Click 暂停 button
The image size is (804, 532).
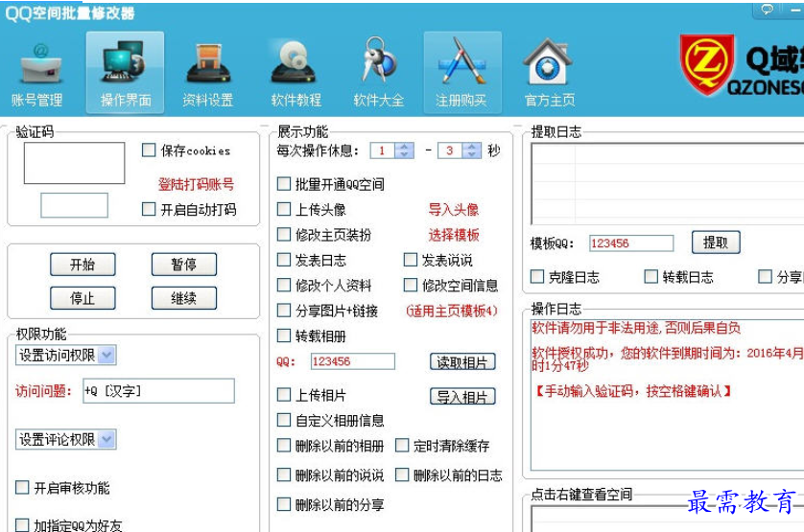pyautogui.click(x=183, y=265)
